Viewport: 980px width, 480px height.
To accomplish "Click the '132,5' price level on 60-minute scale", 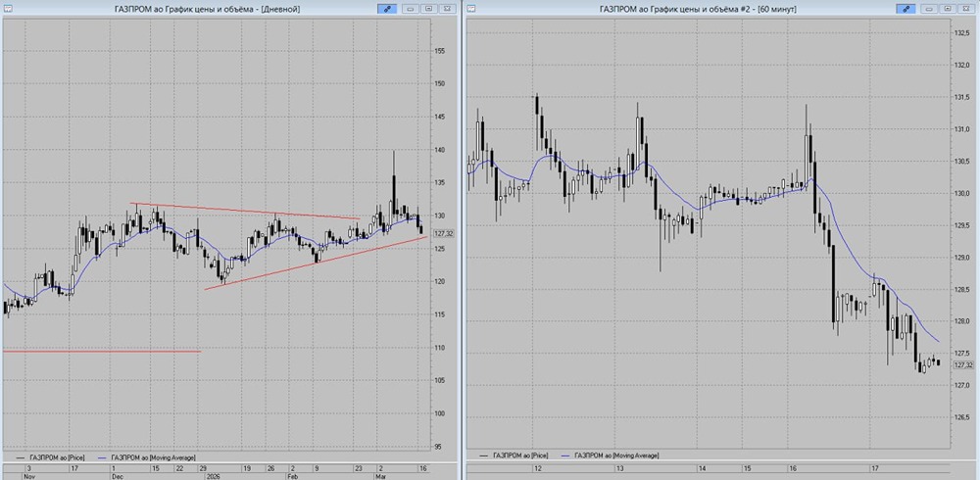I will point(960,32).
